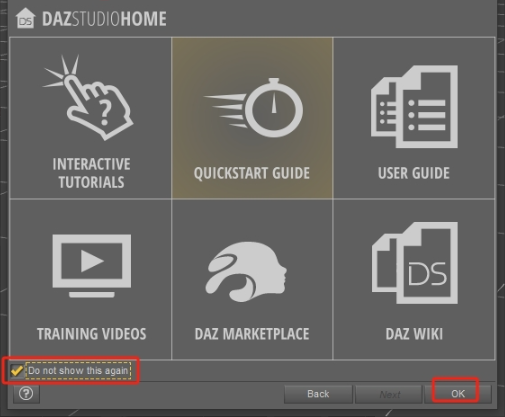Click the greyed-out Next button

pos(389,394)
